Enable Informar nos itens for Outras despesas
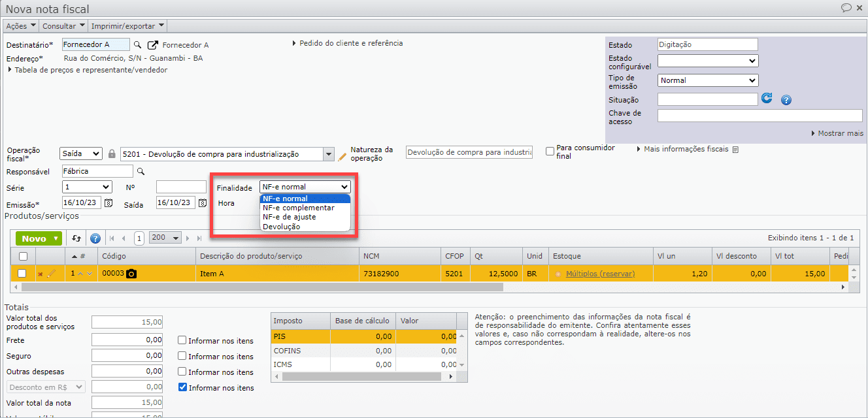Image resolution: width=868 pixels, height=418 pixels. pyautogui.click(x=182, y=372)
